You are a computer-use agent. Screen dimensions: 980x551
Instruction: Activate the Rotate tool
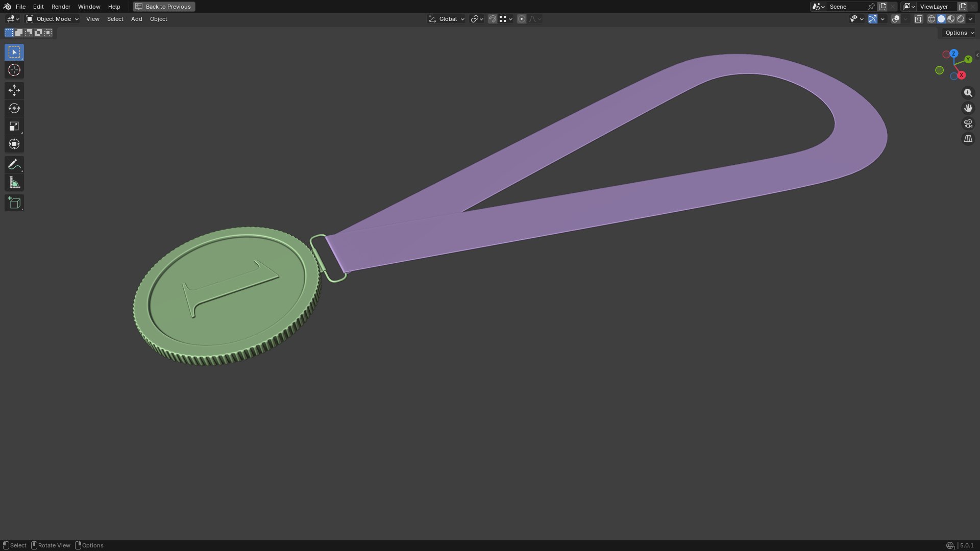(14, 108)
